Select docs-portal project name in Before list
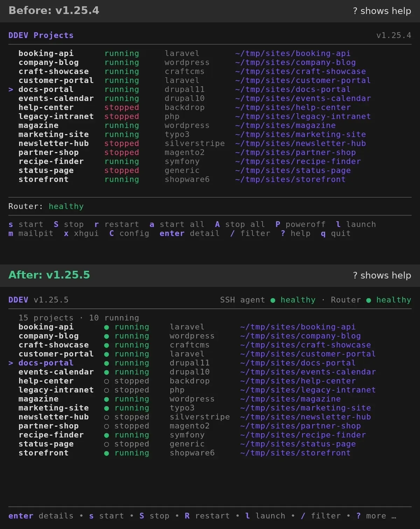420x529 pixels. click(x=46, y=90)
